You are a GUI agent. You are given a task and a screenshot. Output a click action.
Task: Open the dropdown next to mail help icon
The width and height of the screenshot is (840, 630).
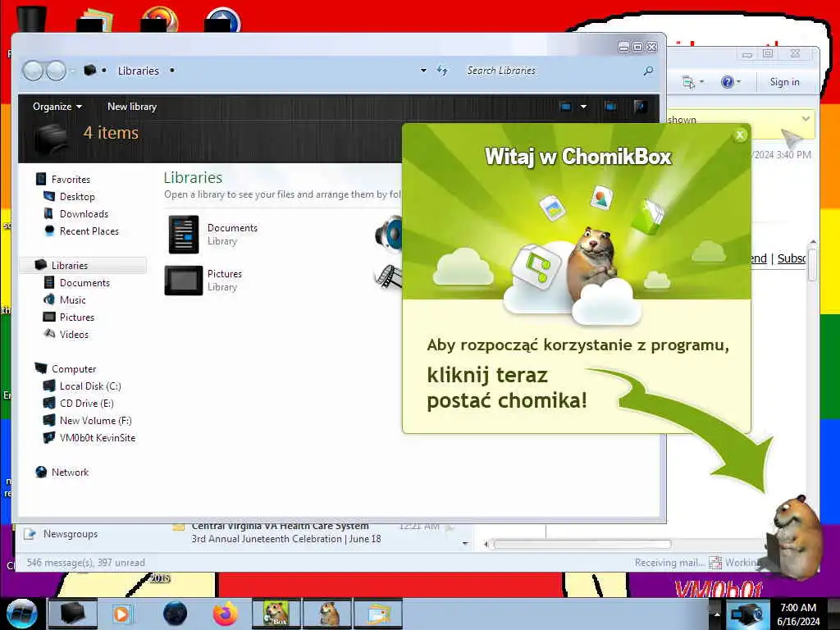[739, 82]
